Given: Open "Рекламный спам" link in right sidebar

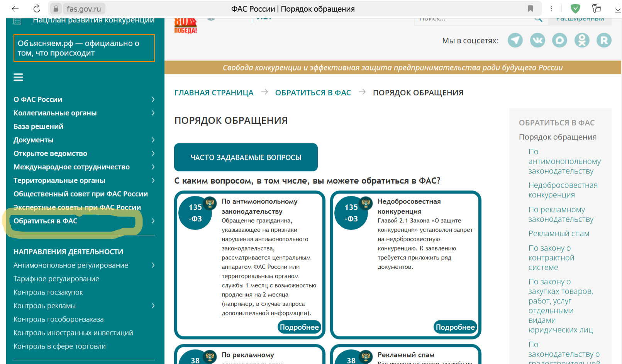Looking at the screenshot, I should pyautogui.click(x=559, y=233).
